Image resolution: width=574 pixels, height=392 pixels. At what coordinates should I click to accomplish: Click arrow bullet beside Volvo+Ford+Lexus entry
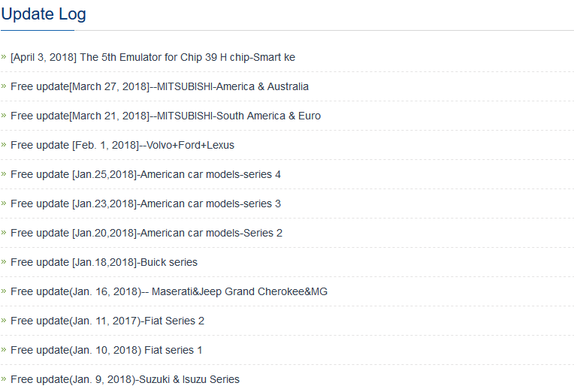4,144
